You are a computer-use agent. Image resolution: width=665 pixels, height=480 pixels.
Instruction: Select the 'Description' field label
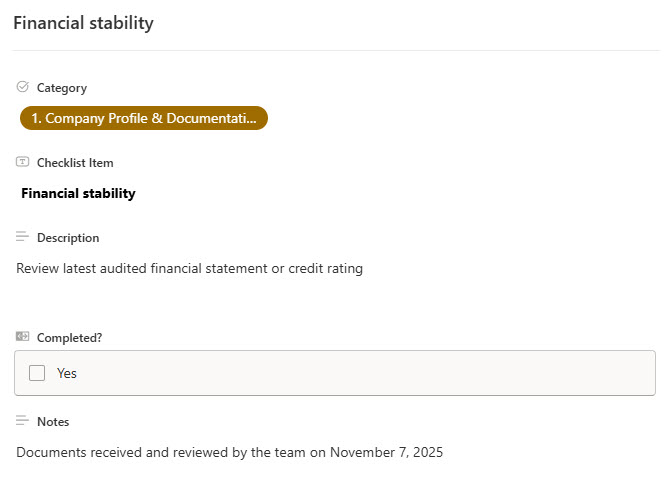point(68,238)
